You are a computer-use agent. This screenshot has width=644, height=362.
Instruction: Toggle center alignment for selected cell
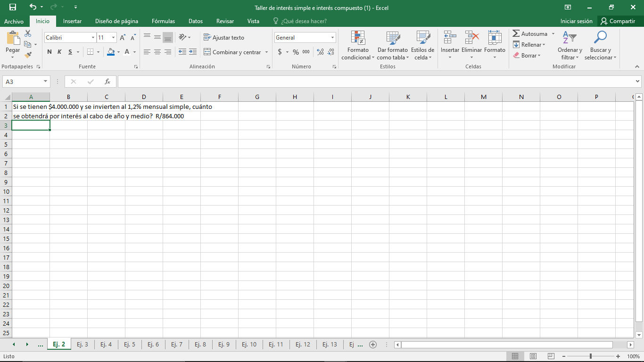[x=157, y=52]
